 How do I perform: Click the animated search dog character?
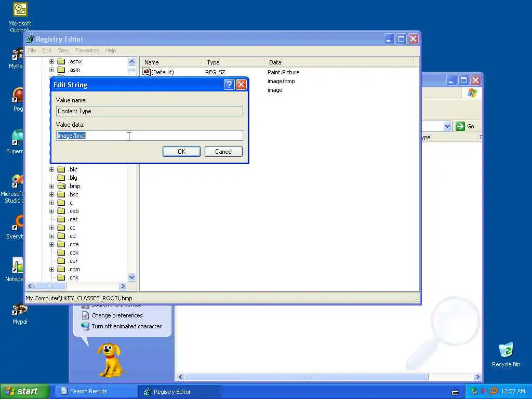(110, 361)
